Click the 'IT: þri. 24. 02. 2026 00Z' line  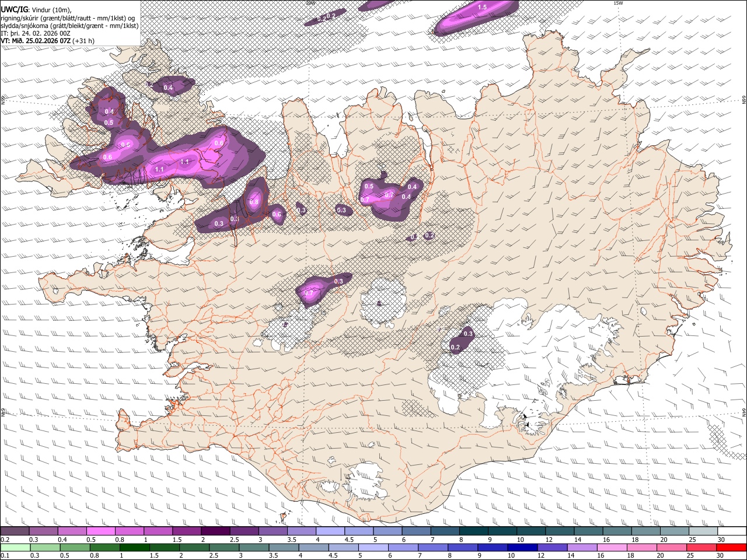[x=36, y=33]
